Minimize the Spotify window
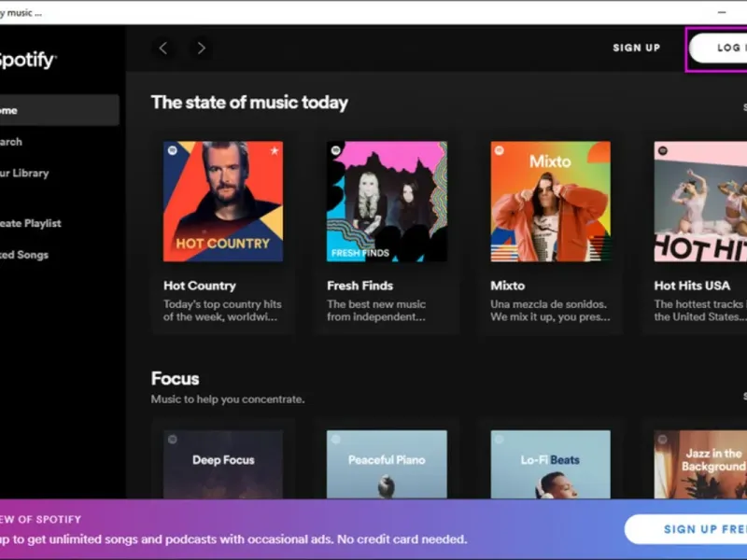Viewport: 747px width, 560px height. coord(722,12)
